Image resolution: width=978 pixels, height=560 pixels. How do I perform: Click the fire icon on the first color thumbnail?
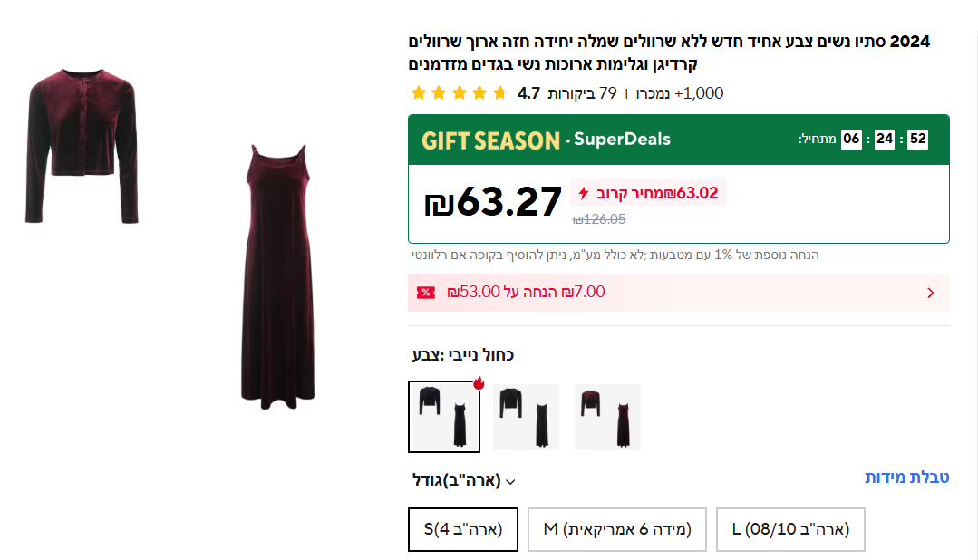[479, 383]
